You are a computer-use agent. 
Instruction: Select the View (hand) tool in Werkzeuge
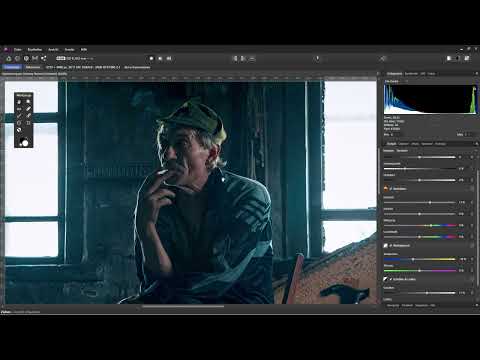point(19,102)
